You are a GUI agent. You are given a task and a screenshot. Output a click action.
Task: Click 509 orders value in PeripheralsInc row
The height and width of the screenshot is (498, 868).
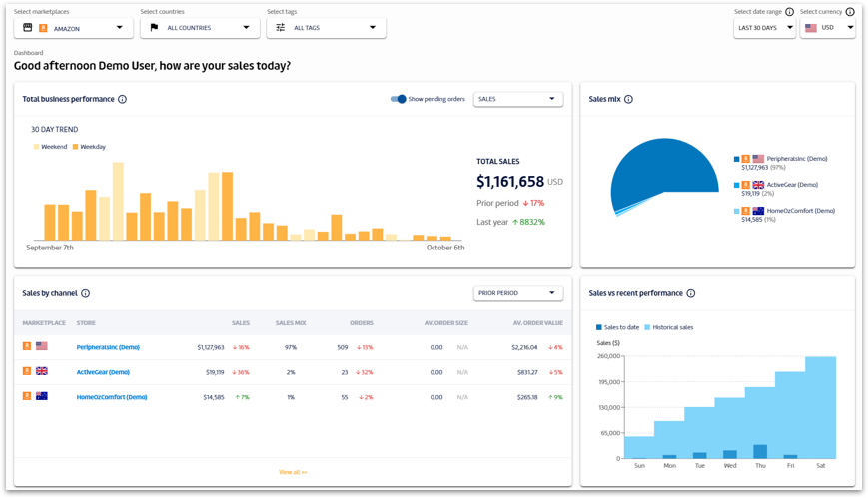click(x=343, y=347)
